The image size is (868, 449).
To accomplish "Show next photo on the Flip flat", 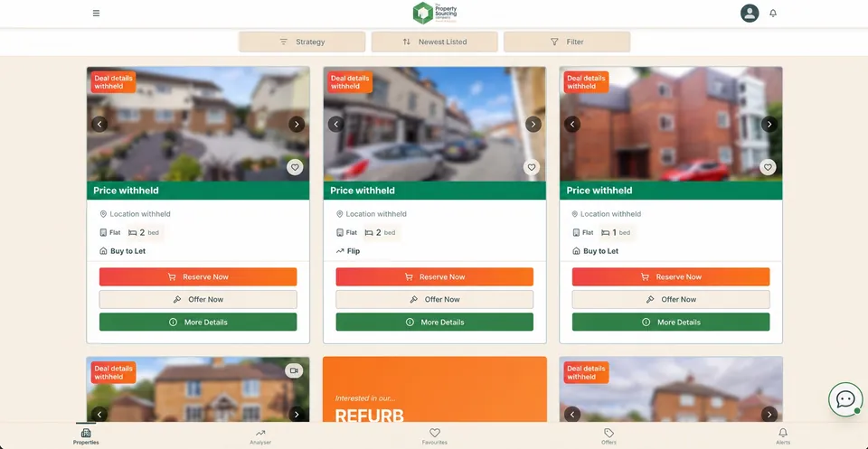I will [533, 124].
